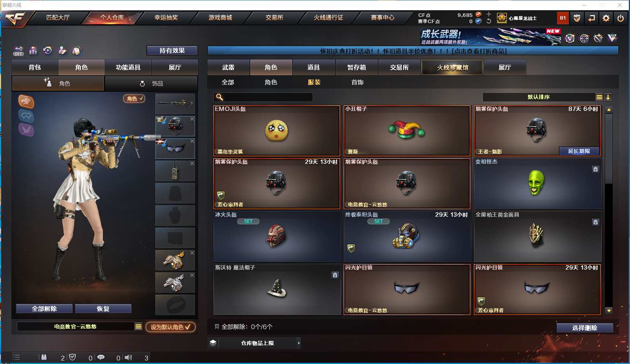Image resolution: width=630 pixels, height=364 pixels.
Task: Select the 首饰 sub-tab
Action: (357, 82)
